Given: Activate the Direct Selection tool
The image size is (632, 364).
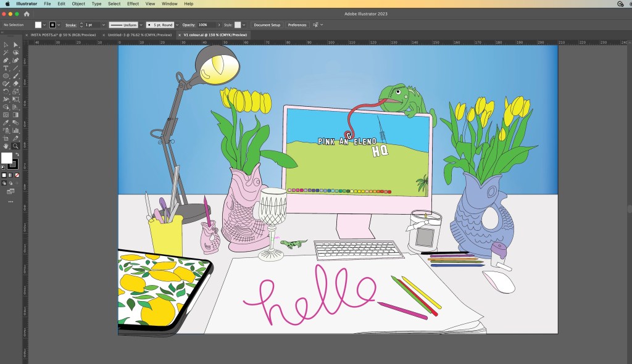Looking at the screenshot, I should (16, 44).
